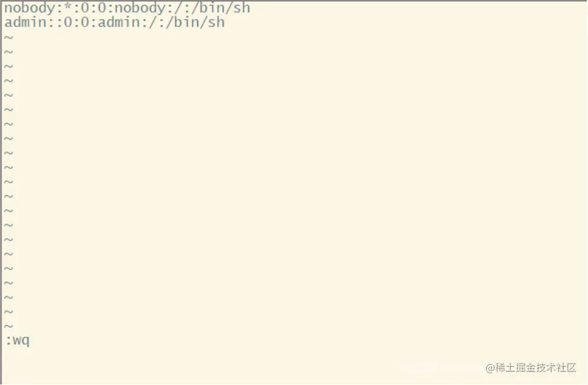Click "/bin/sh" shell path of admin entry

point(195,22)
